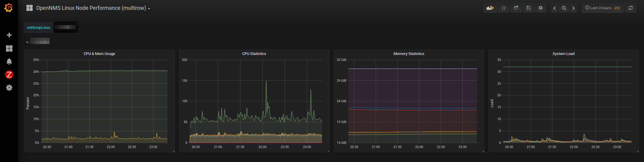Open the red Z plugin icon
The height and width of the screenshot is (162, 644).
tap(9, 75)
